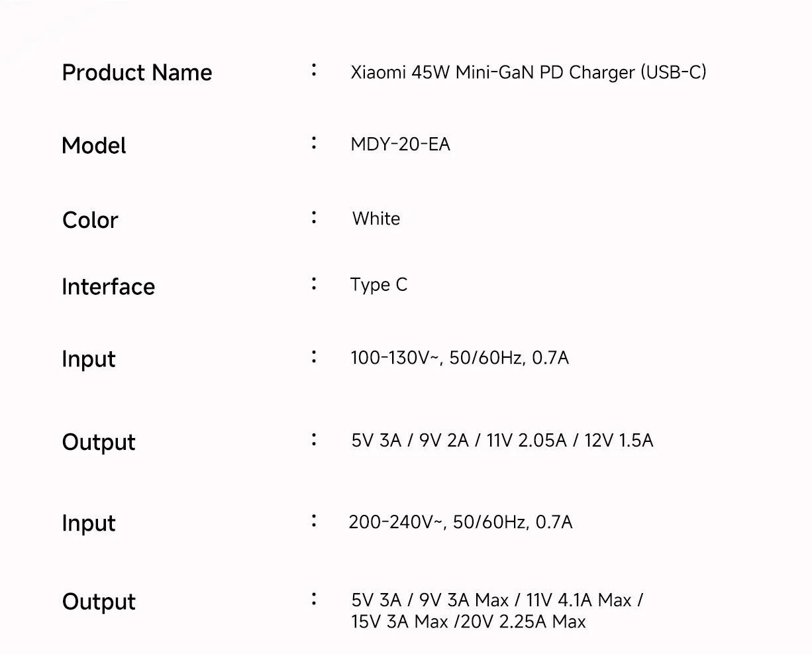This screenshot has height=654, width=812.
Task: Select the 100-130V~, 50/60Hz, 0.7A text
Action: click(460, 358)
